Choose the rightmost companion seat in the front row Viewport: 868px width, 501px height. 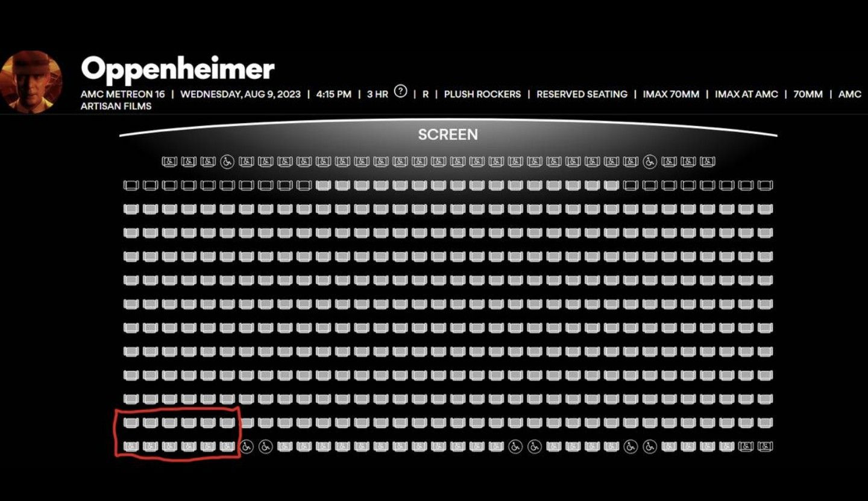pos(707,162)
